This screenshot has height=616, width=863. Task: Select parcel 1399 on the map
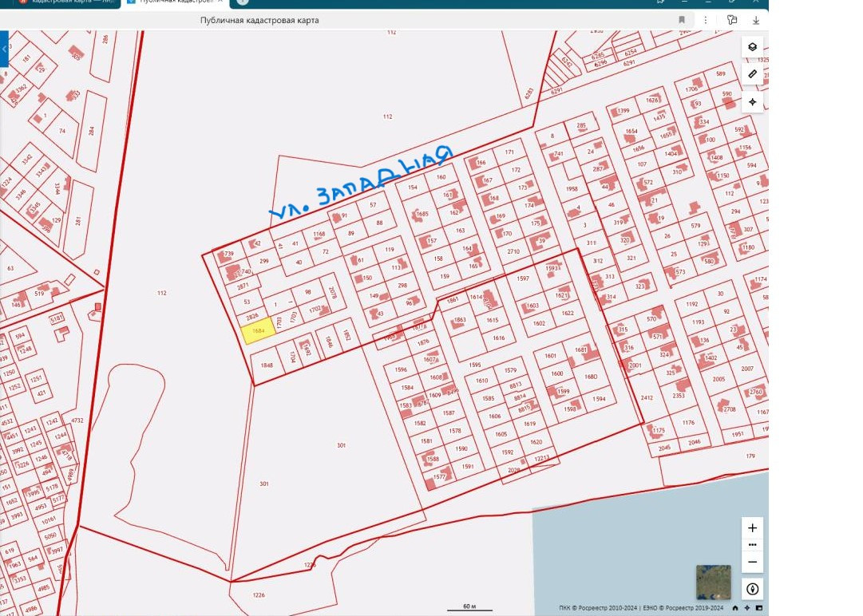tap(623, 111)
